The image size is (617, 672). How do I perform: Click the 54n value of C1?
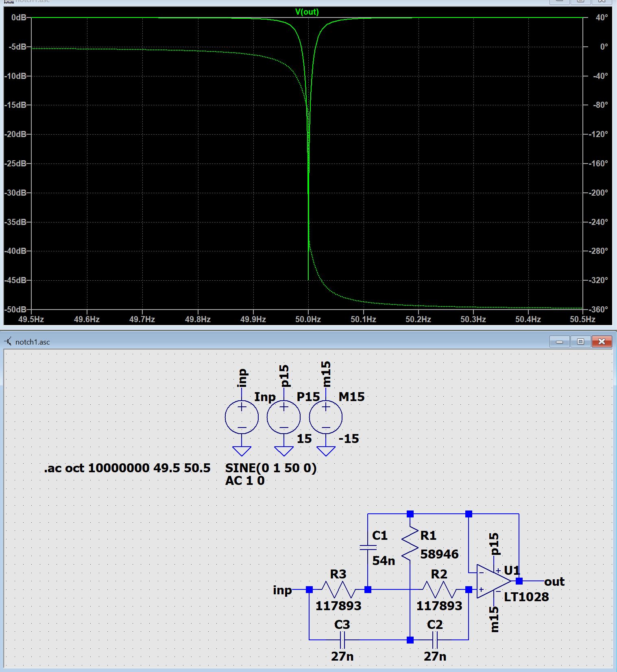pos(383,561)
